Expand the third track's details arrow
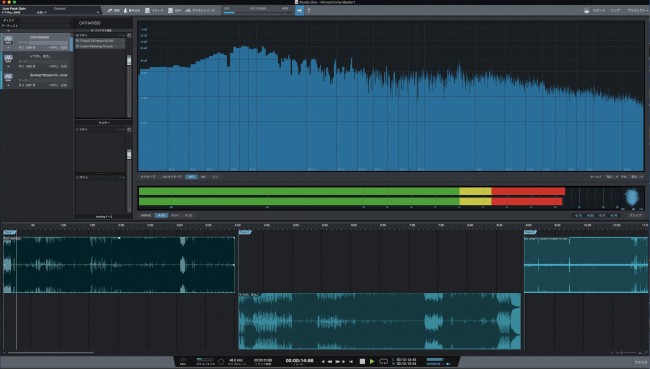The image size is (650, 369). [x=8, y=85]
